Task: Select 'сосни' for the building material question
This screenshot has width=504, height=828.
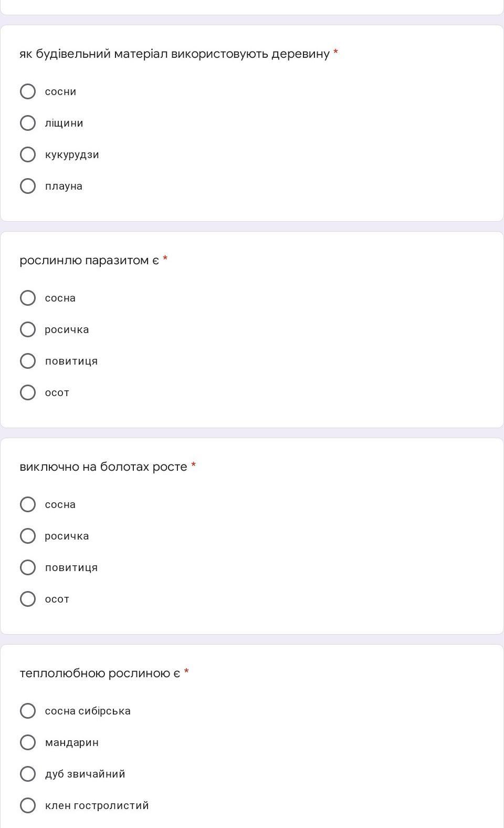Action: [x=28, y=91]
